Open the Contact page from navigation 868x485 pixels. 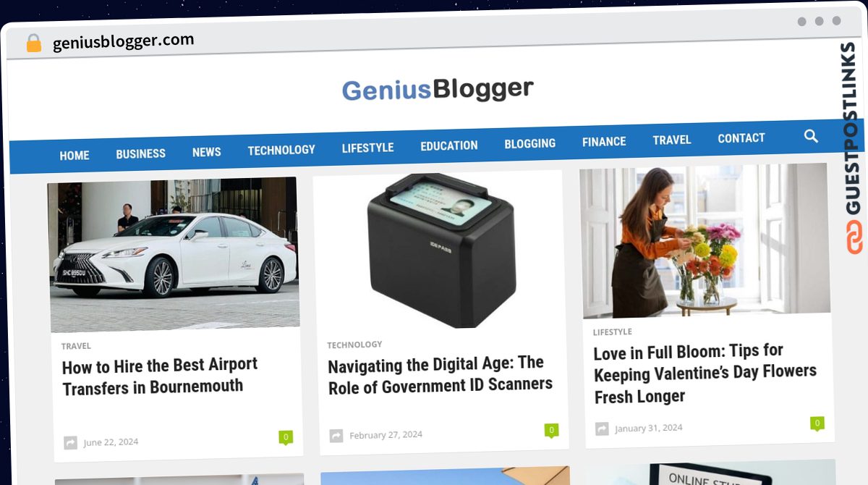tap(741, 138)
